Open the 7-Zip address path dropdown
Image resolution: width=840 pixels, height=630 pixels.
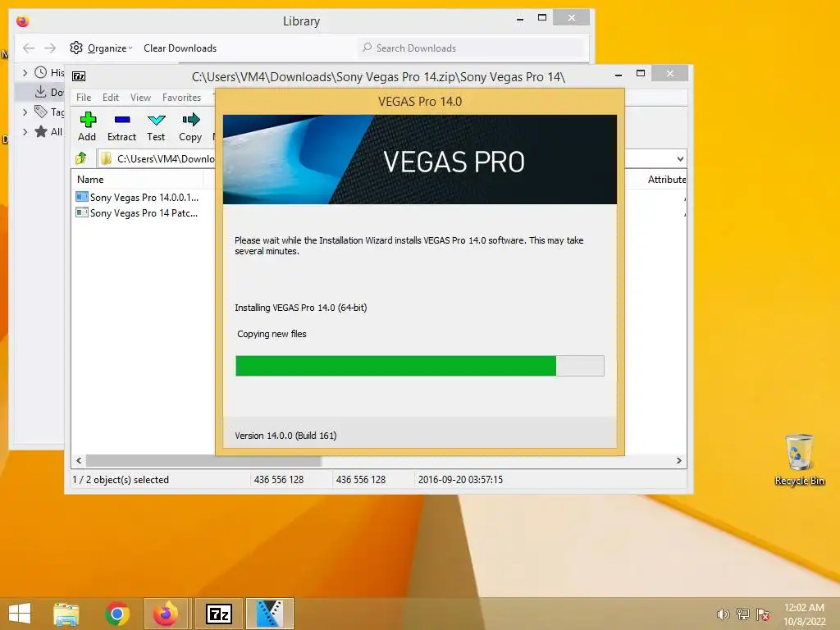680,158
